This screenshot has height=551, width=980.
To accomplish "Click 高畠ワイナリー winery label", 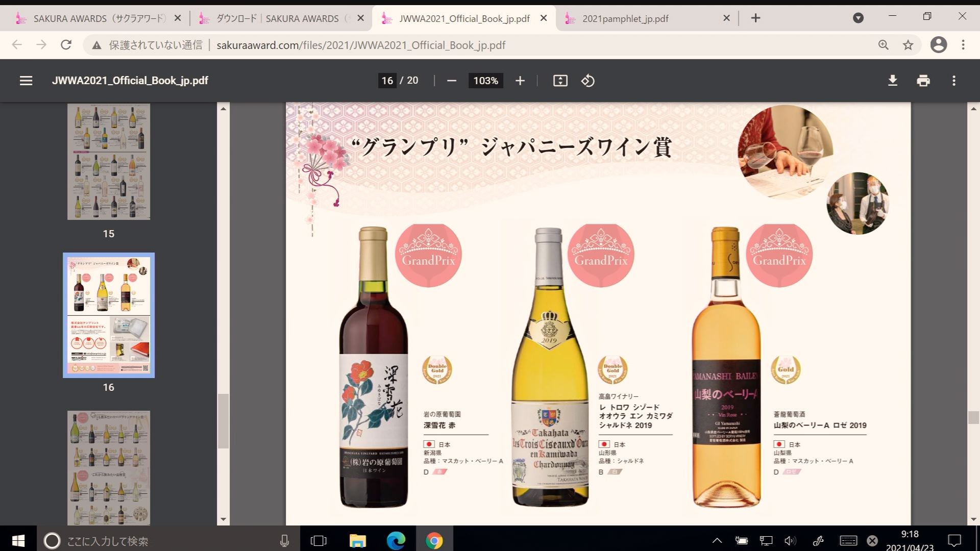I will point(618,396).
